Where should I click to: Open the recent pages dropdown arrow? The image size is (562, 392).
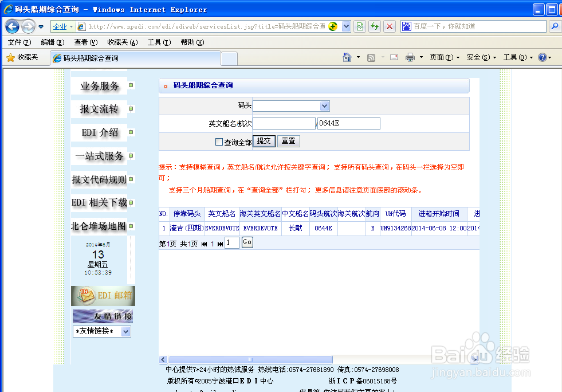[41, 26]
